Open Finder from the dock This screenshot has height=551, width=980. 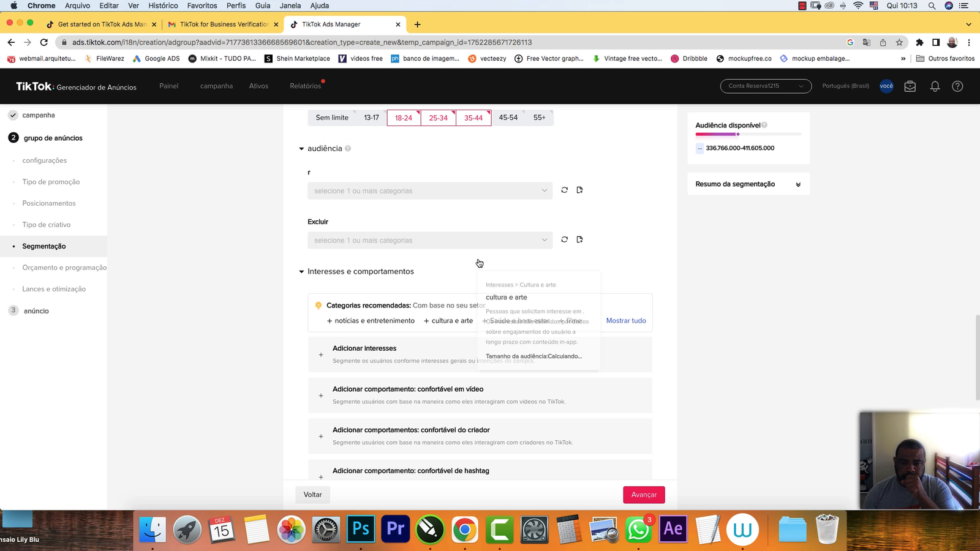click(152, 529)
